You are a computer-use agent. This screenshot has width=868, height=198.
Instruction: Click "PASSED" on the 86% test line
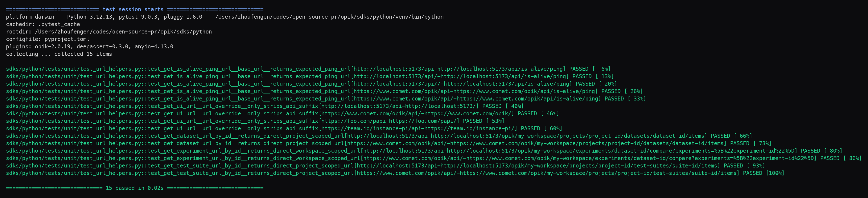click(830, 158)
